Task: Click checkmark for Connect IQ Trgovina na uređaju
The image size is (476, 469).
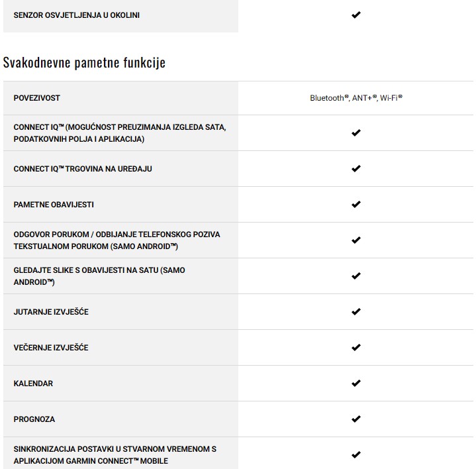Action: 356,169
